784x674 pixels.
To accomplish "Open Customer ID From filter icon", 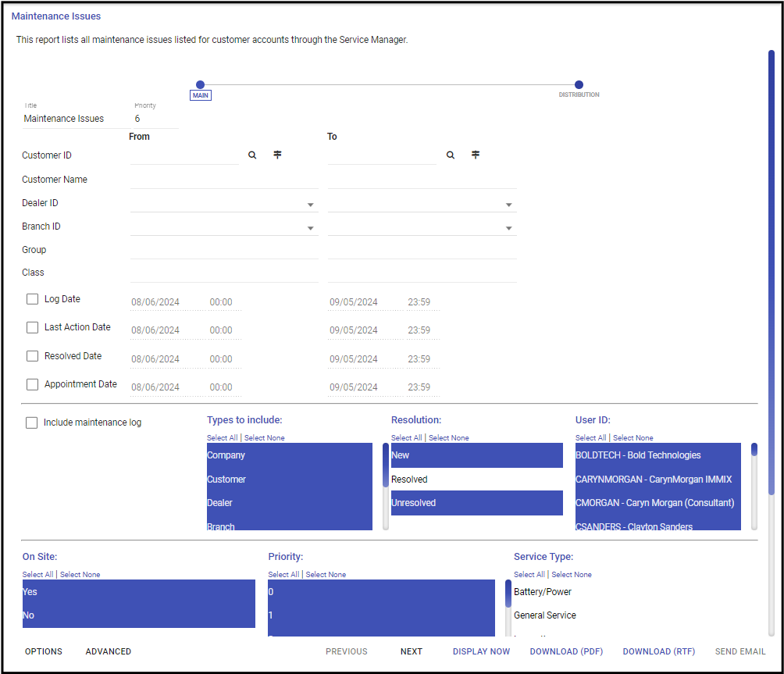I will [277, 155].
